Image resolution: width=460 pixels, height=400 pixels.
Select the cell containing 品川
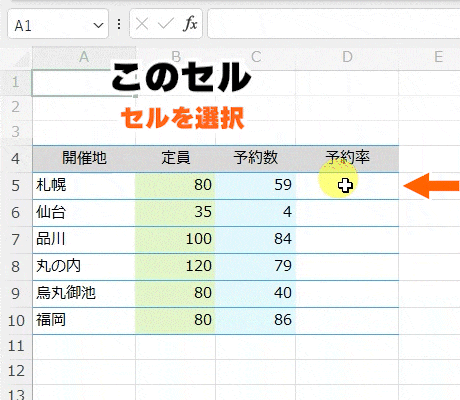[84, 240]
